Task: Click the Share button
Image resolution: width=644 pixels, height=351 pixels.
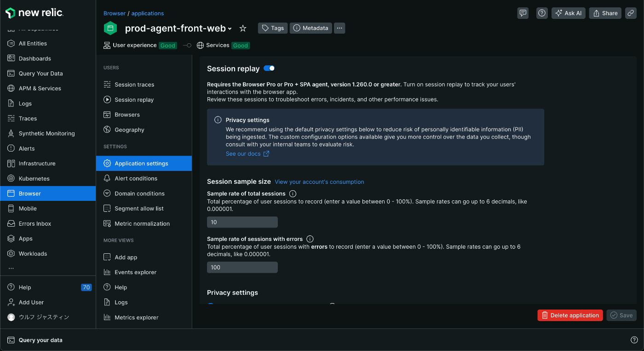Action: (x=605, y=13)
